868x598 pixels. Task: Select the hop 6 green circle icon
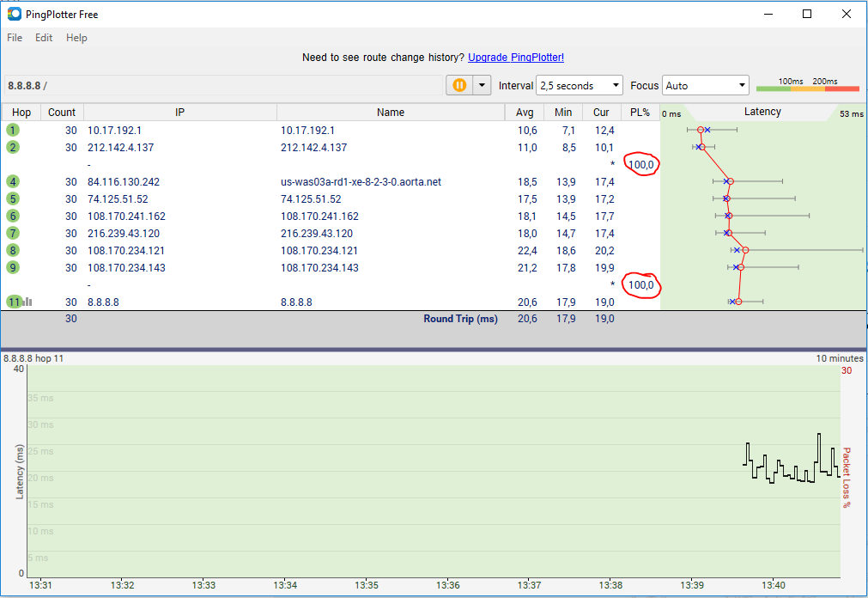click(x=13, y=217)
